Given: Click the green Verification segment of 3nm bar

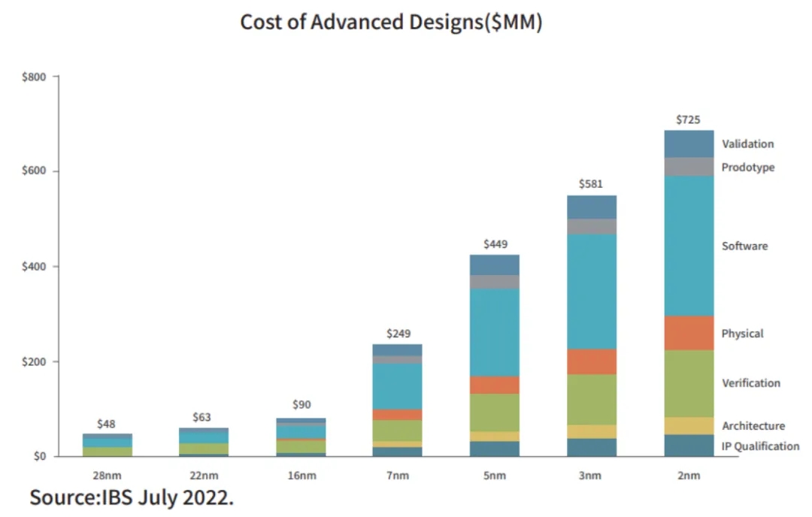Looking at the screenshot, I should point(591,399).
